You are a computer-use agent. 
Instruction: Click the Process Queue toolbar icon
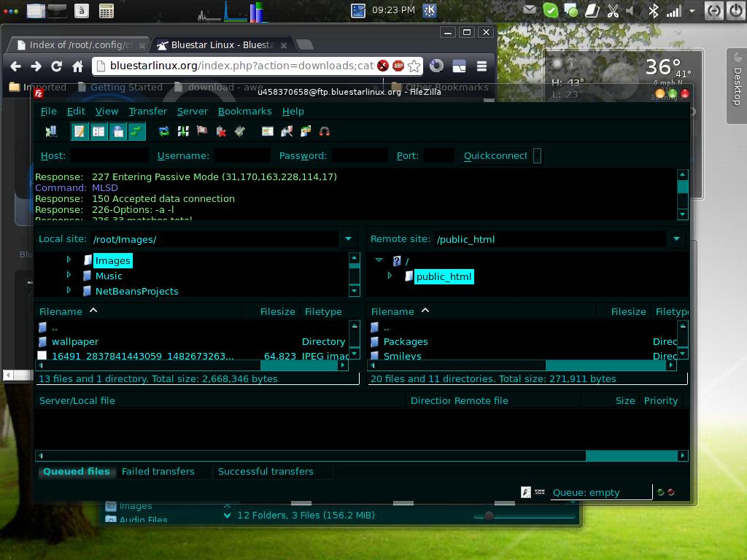(x=183, y=131)
